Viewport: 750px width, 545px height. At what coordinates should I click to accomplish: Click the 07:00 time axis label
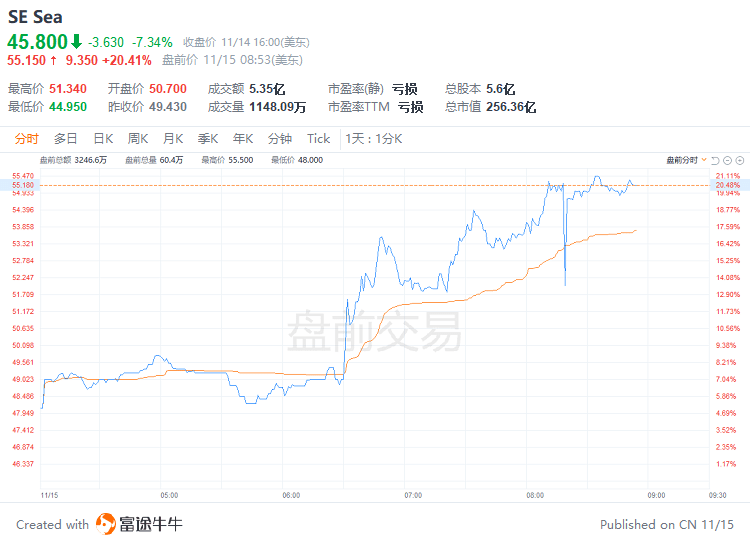(413, 495)
